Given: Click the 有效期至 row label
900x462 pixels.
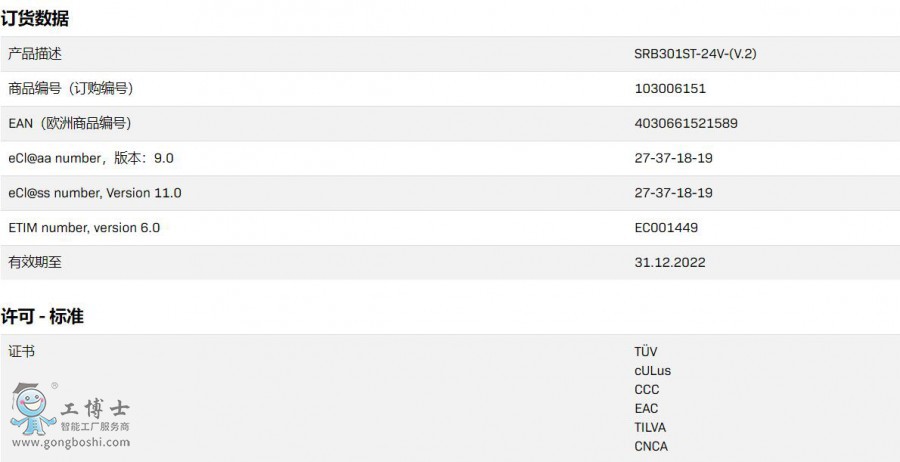Looking at the screenshot, I should point(35,262).
